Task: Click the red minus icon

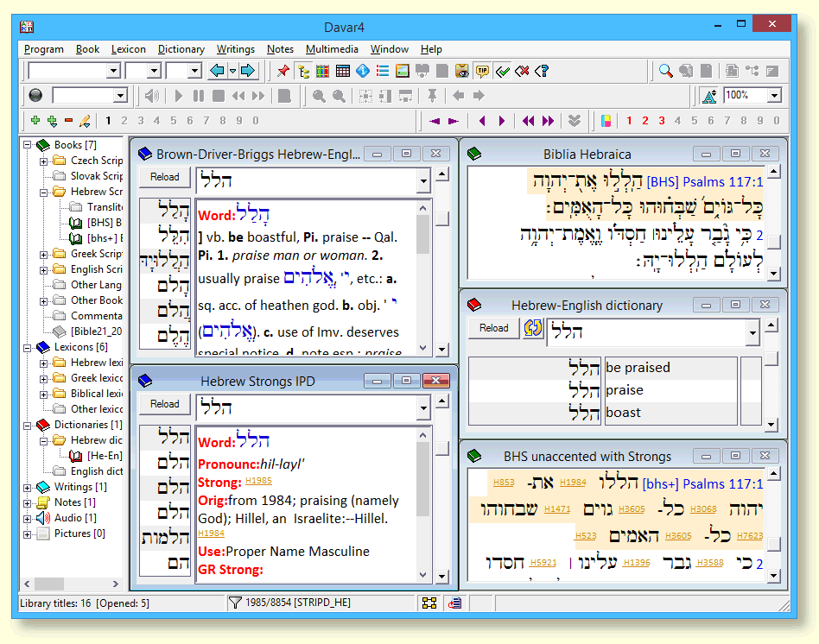Action: (x=68, y=121)
